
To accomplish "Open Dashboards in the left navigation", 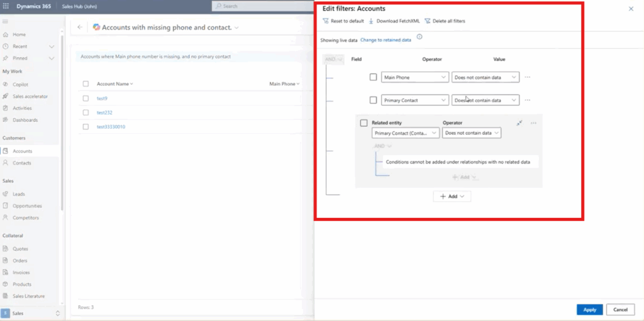I will pyautogui.click(x=25, y=120).
